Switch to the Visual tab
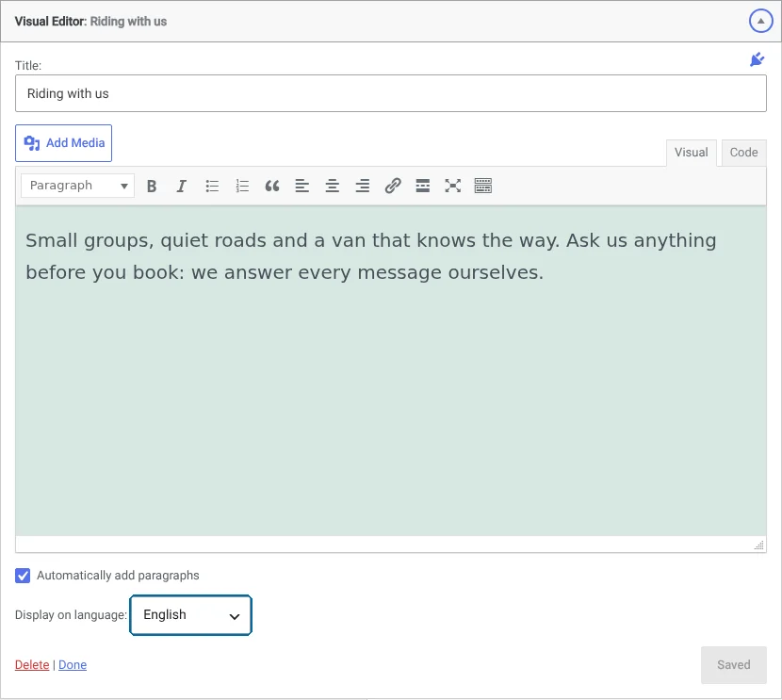The height and width of the screenshot is (700, 782). coord(692,153)
